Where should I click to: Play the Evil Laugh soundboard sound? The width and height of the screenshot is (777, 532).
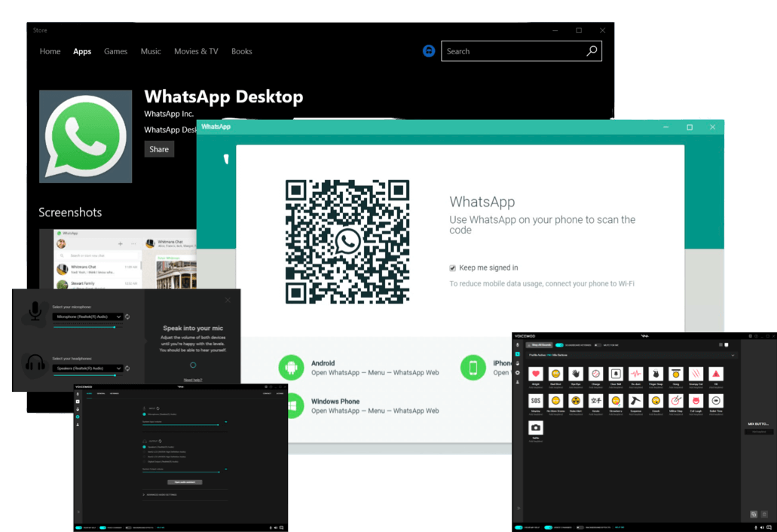[x=696, y=400]
